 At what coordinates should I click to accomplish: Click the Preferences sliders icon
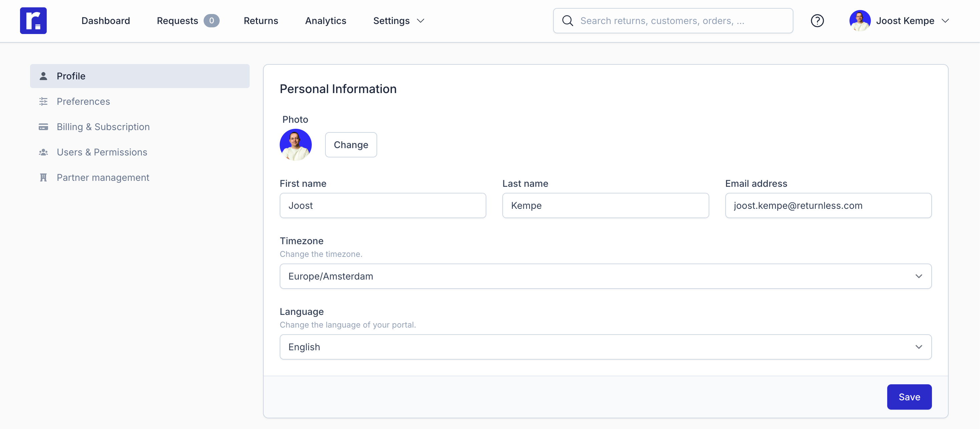point(43,101)
